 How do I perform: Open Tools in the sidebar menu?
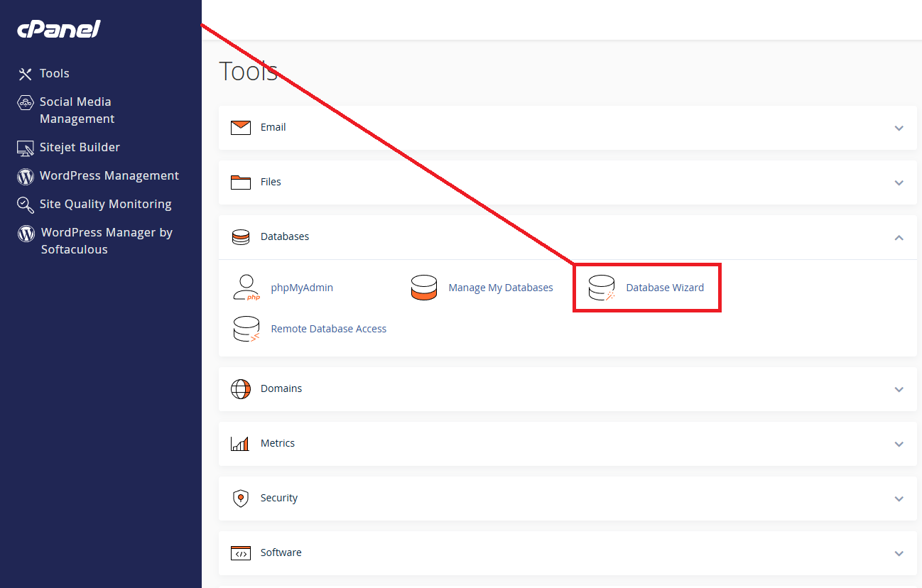pos(55,74)
